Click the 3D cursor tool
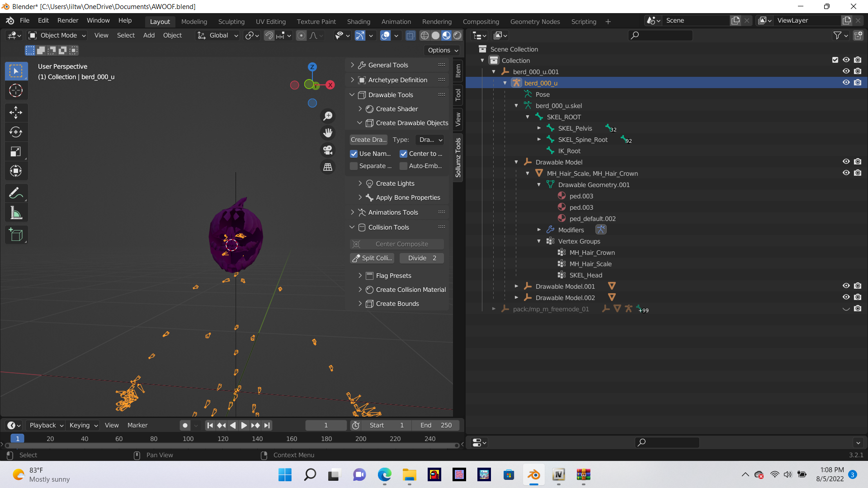The width and height of the screenshot is (868, 488). [16, 91]
